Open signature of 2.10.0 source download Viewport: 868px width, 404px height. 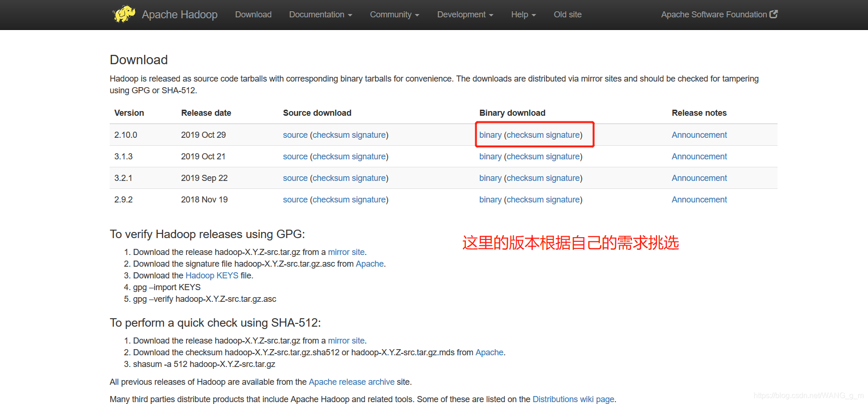(369, 135)
